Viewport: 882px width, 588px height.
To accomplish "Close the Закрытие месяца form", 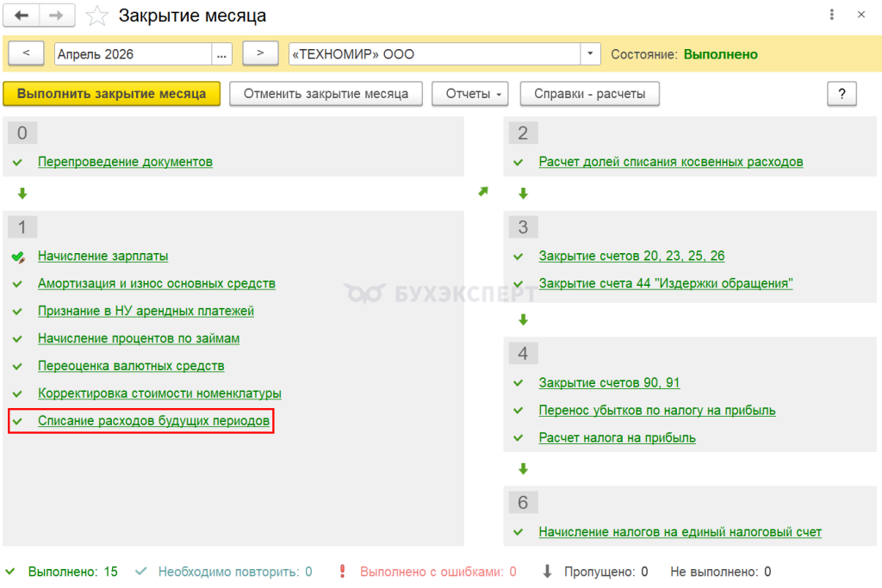I will point(860,15).
